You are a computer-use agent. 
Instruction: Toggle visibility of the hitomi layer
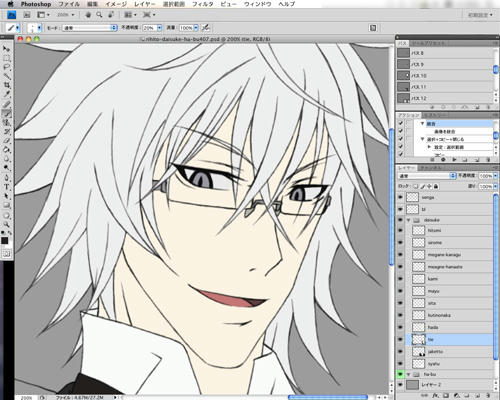(x=400, y=230)
